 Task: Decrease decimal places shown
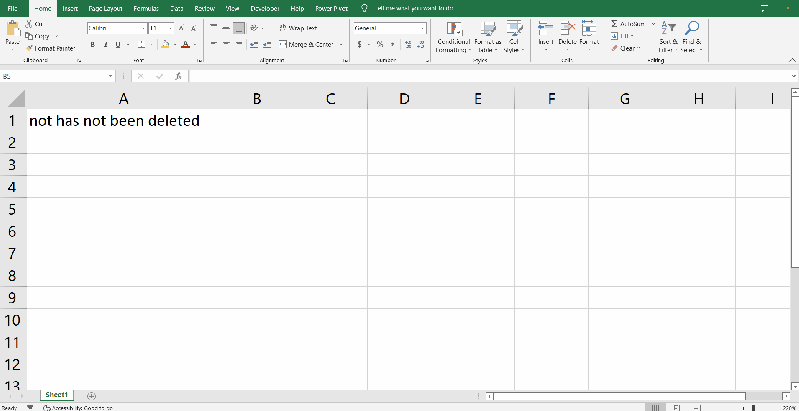point(420,44)
